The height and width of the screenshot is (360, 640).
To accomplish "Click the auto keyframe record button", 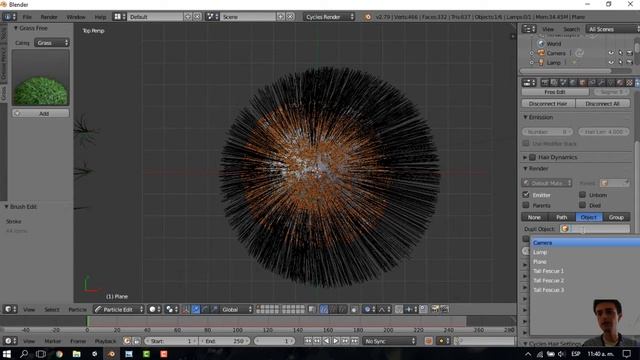I will tap(428, 341).
